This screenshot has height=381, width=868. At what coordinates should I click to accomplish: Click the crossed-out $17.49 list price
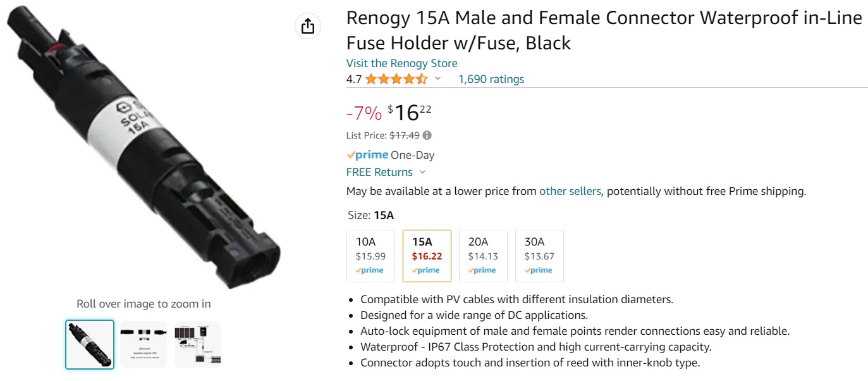(404, 135)
